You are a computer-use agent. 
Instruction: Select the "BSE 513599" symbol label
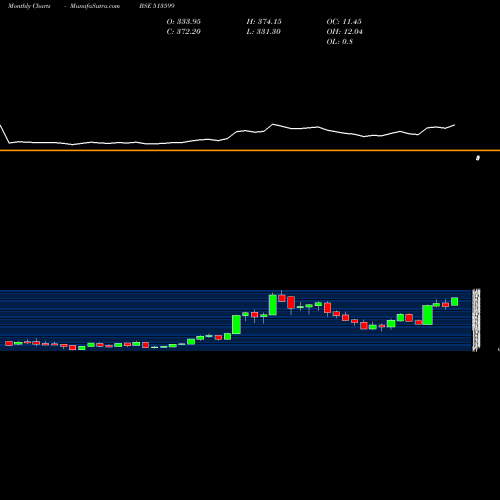(x=157, y=6)
